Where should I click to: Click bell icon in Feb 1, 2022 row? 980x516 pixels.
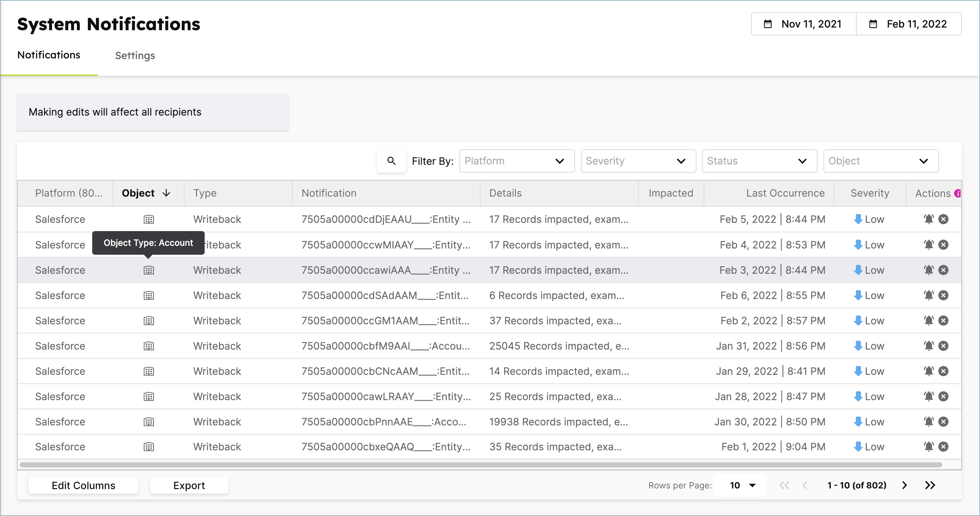[929, 447]
